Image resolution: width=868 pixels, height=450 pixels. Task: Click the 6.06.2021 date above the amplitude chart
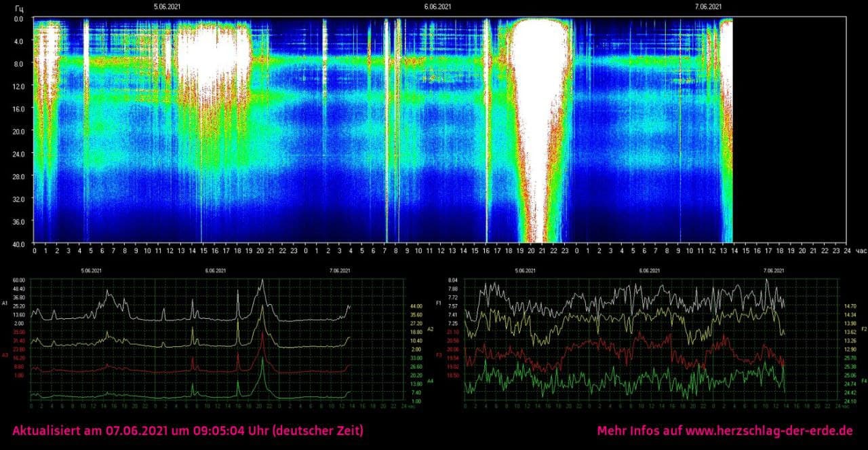216,270
